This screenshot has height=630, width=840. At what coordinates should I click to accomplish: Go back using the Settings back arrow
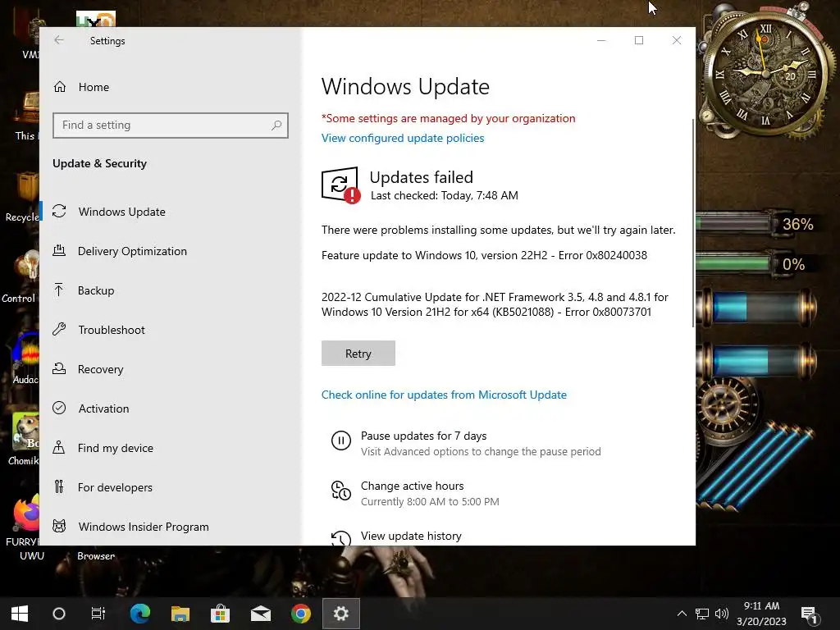coord(59,40)
